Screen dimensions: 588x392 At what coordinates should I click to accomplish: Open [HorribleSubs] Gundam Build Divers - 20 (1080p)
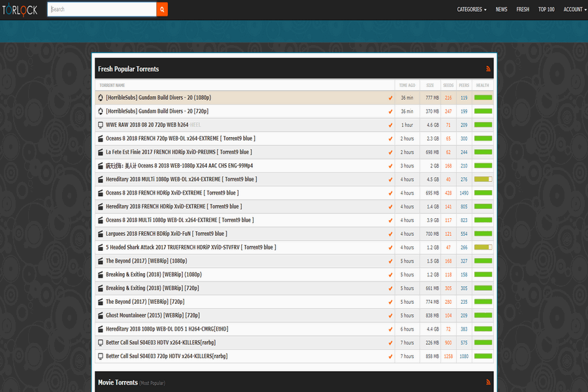click(158, 97)
